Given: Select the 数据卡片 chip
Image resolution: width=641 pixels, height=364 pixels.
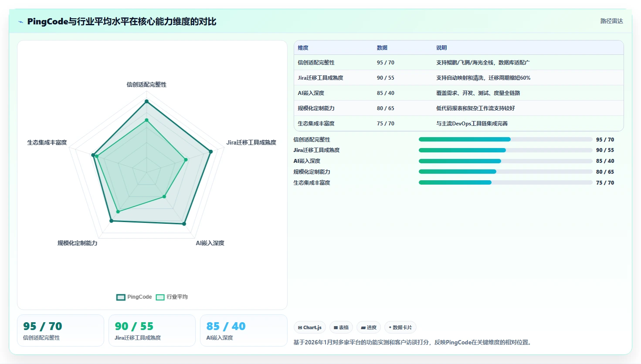Looking at the screenshot, I should pyautogui.click(x=400, y=327).
